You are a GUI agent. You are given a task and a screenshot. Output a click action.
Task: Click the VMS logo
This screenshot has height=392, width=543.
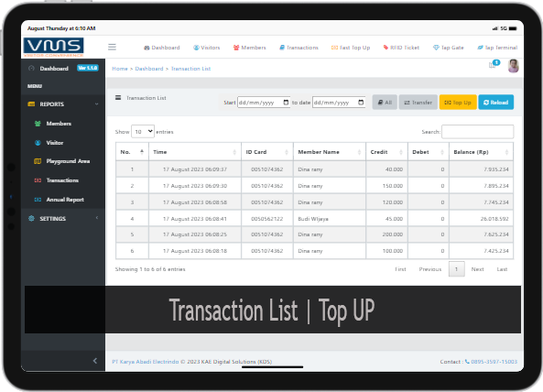pos(54,47)
